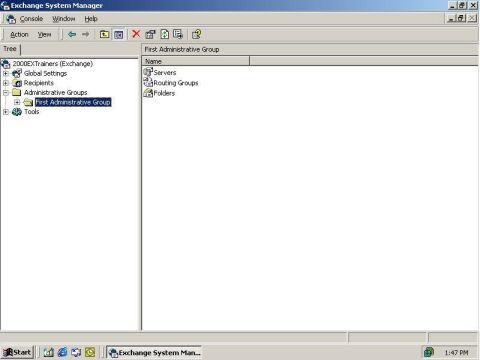
Task: Click the Exchange System Manager taskbar button
Action: [x=155, y=352]
